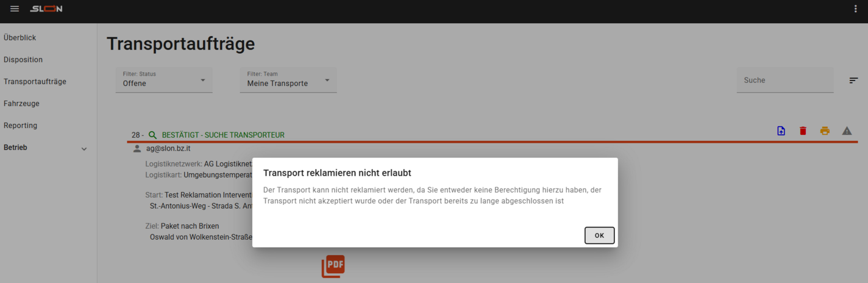Click magnifier icon beside Bestätigt status

(x=153, y=135)
